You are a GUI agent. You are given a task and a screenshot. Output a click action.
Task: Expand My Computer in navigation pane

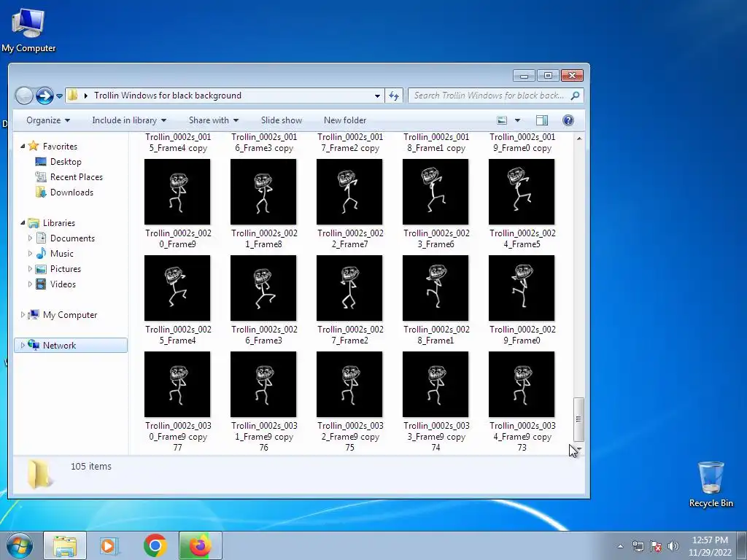tap(23, 315)
